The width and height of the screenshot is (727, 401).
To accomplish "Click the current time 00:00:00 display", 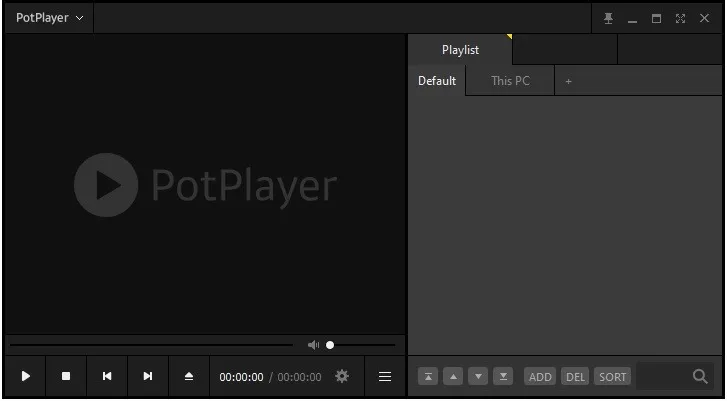I will coord(241,377).
